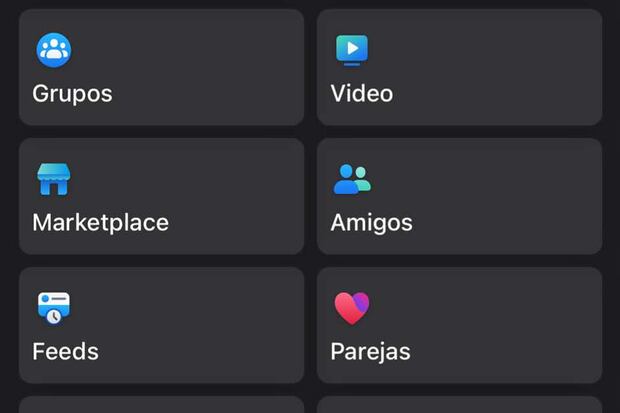Image resolution: width=620 pixels, height=413 pixels.
Task: Enter the Parejas dating tile
Action: 459,325
